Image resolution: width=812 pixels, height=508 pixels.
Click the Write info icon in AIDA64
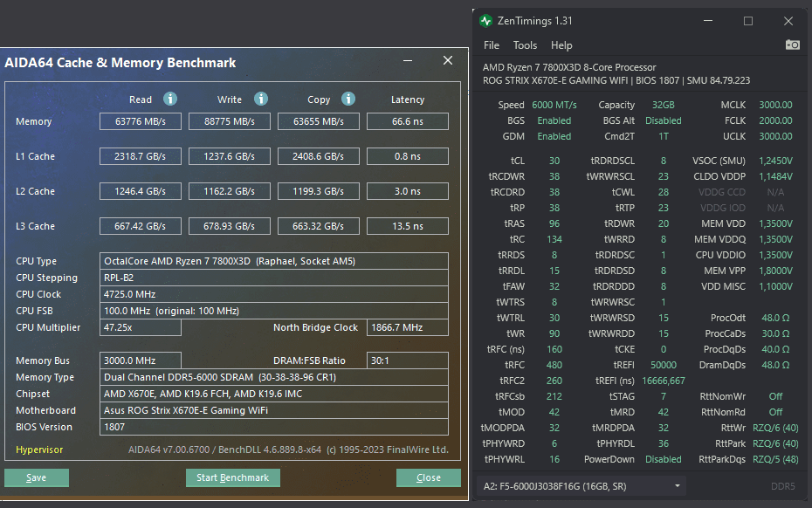[x=261, y=99]
